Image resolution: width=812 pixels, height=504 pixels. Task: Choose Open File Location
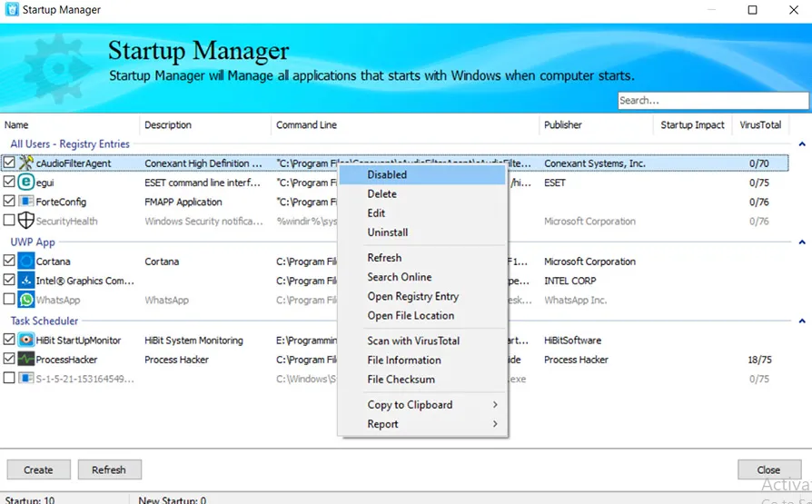pyautogui.click(x=422, y=315)
